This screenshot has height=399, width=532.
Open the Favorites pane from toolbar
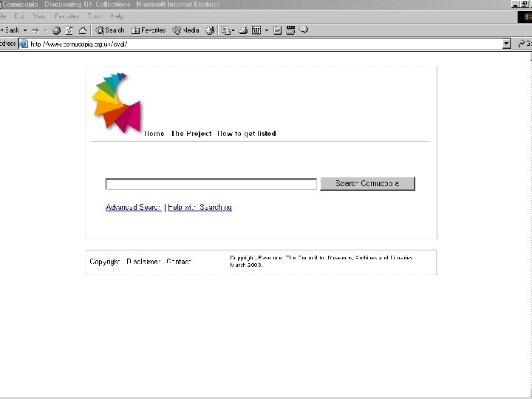149,30
